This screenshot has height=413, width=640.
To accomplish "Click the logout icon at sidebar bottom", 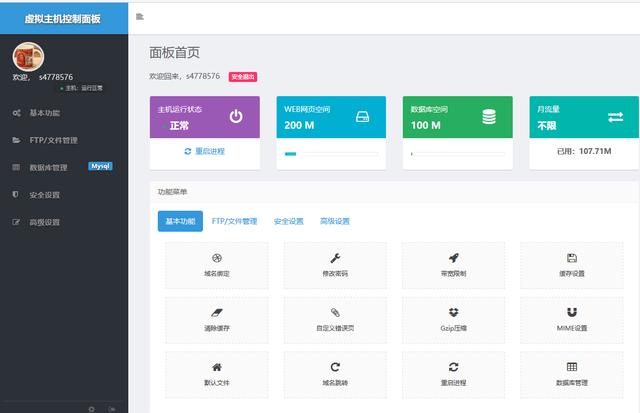I will [112, 409].
